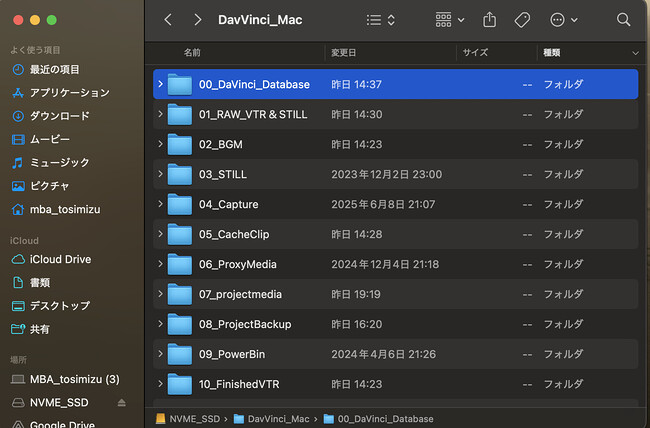This screenshot has width=650, height=428.
Task: Click the 02_BGM folder name text
Action: [221, 144]
